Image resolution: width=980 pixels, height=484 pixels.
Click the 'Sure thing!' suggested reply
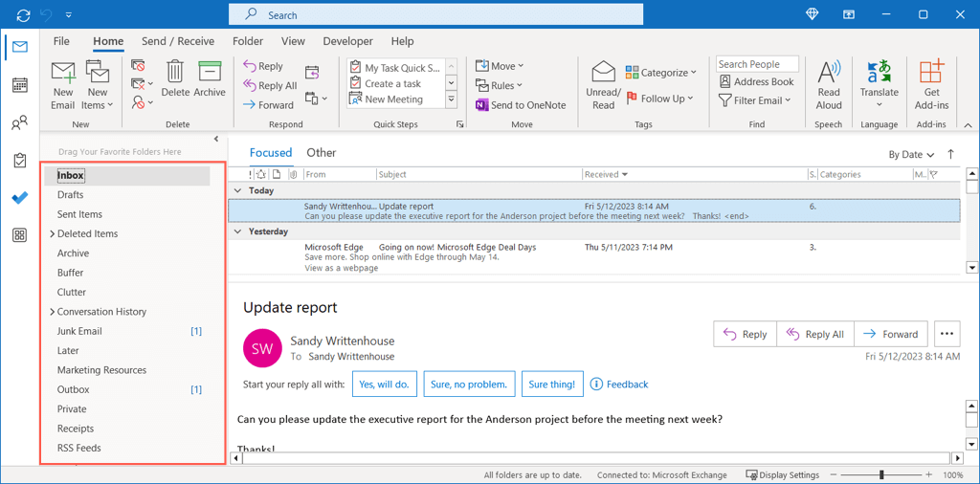click(x=552, y=385)
